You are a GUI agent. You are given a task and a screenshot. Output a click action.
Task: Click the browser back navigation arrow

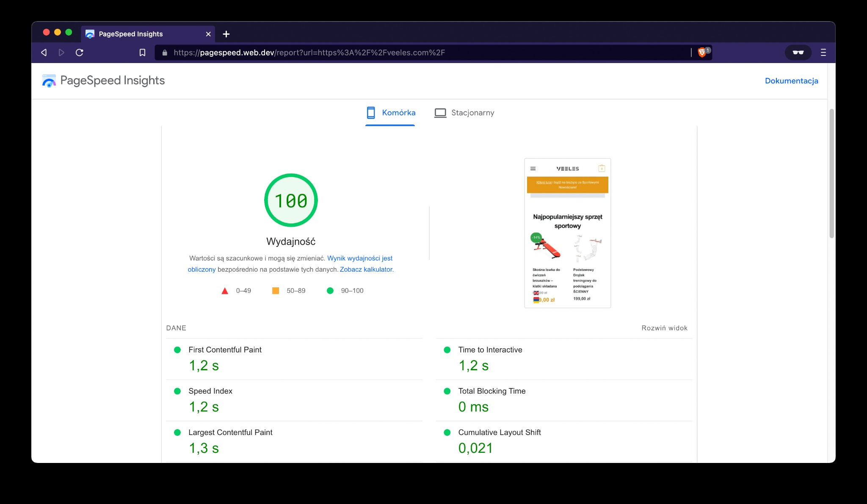coord(44,52)
